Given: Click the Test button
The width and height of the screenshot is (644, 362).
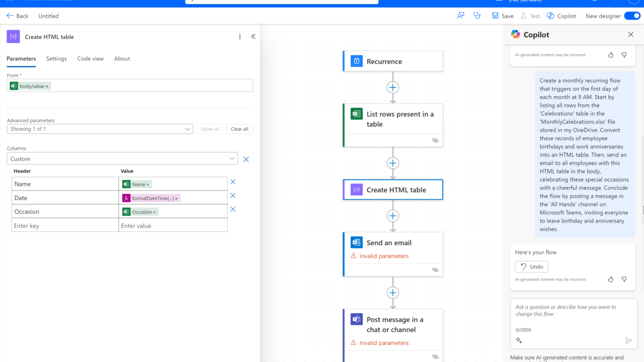Looking at the screenshot, I should 530,16.
